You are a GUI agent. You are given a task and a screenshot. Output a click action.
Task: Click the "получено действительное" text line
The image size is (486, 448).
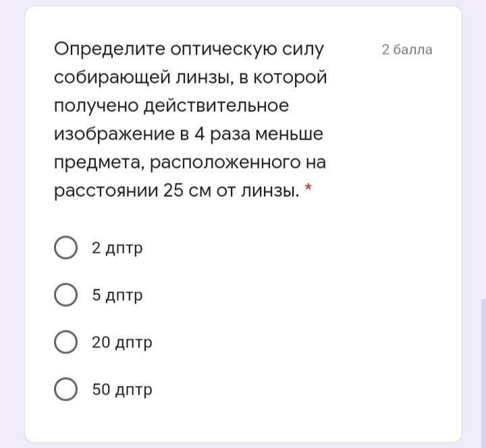[171, 106]
